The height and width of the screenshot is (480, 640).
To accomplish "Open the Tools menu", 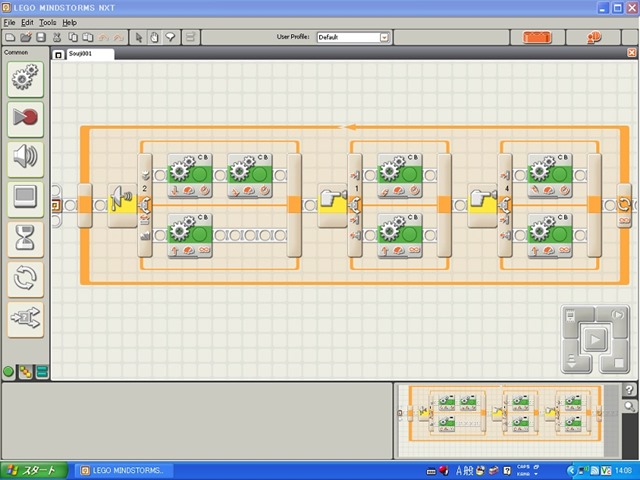I will pos(47,22).
